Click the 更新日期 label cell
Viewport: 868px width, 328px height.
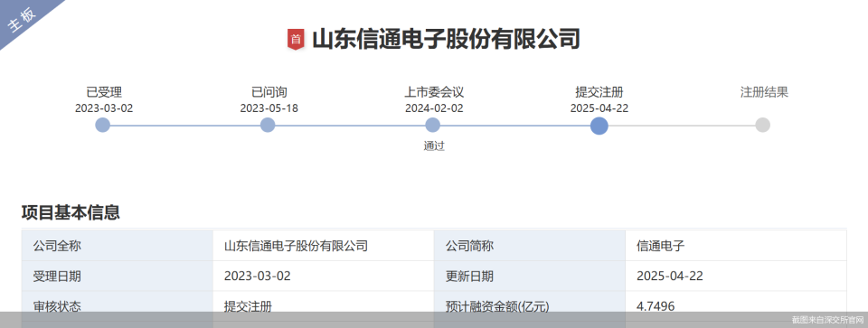tap(530, 276)
